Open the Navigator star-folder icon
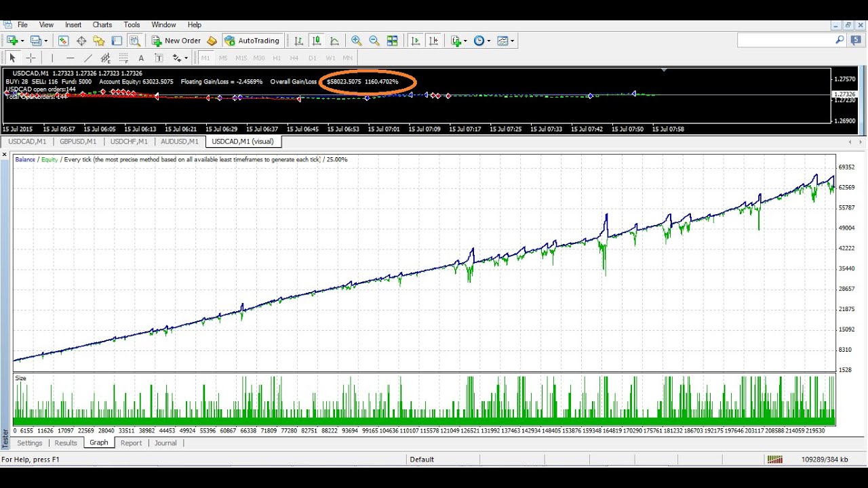This screenshot has height=488, width=868. (x=99, y=41)
